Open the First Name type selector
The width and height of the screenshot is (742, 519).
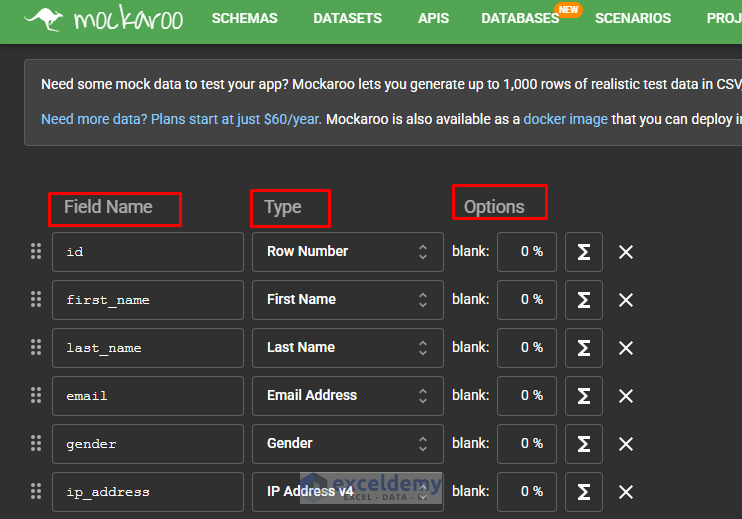[348, 300]
